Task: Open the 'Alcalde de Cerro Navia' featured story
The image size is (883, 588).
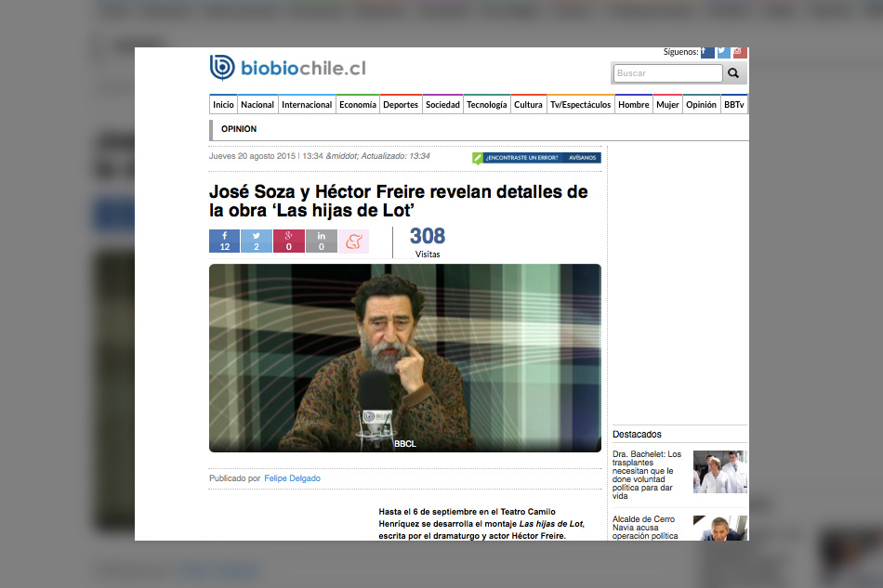Action: 645,528
